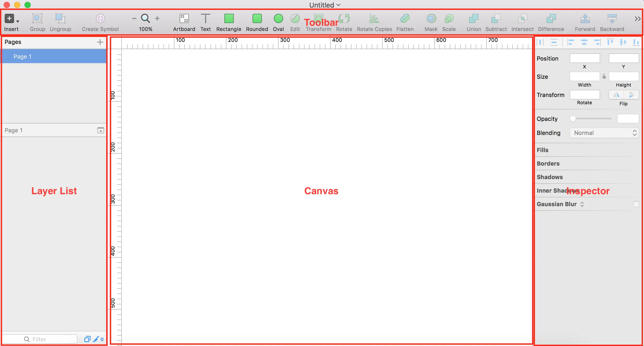Toggle the size proportion lock

(604, 76)
